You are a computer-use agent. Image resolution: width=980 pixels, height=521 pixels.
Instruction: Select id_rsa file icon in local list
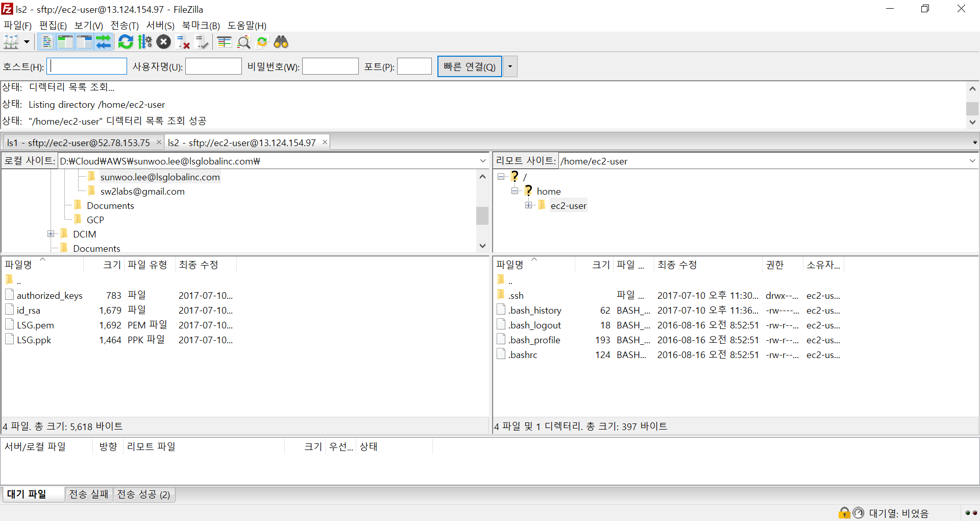9,310
